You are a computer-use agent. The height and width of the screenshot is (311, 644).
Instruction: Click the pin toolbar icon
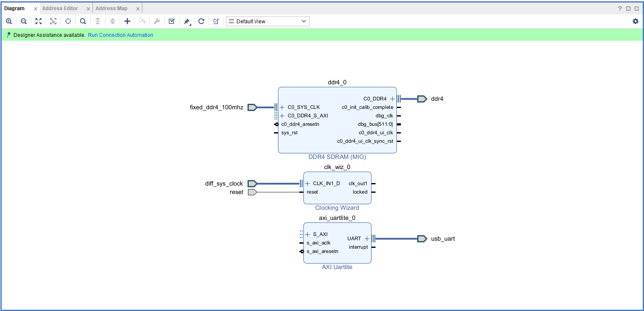[x=187, y=21]
